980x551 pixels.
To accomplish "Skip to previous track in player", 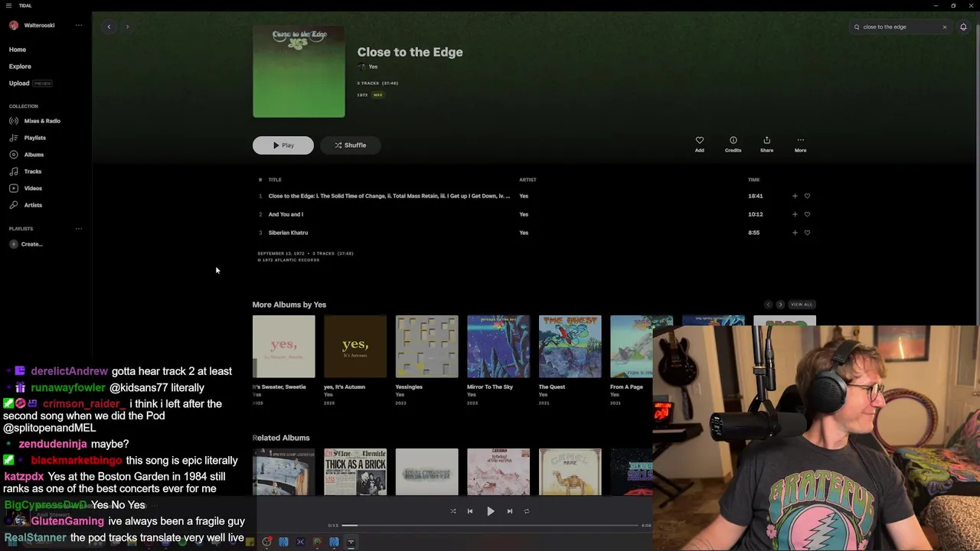I will (x=470, y=511).
